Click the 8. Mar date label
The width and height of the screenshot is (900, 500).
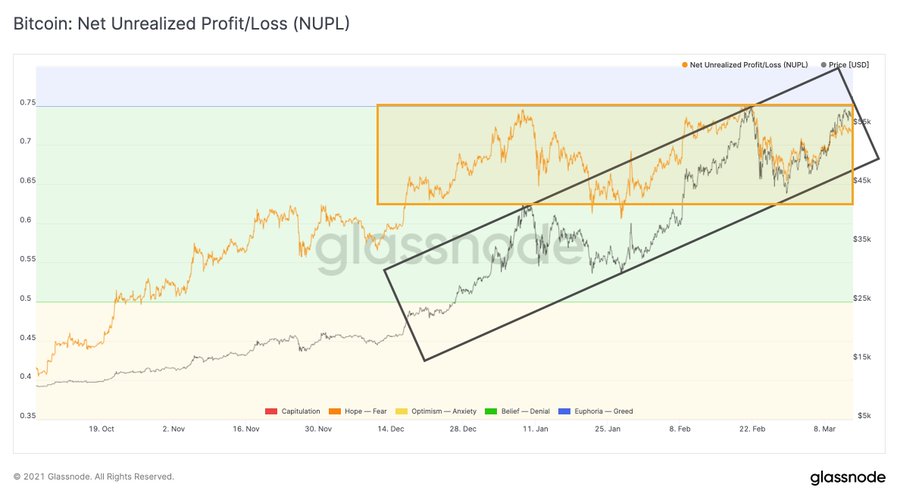pyautogui.click(x=824, y=429)
